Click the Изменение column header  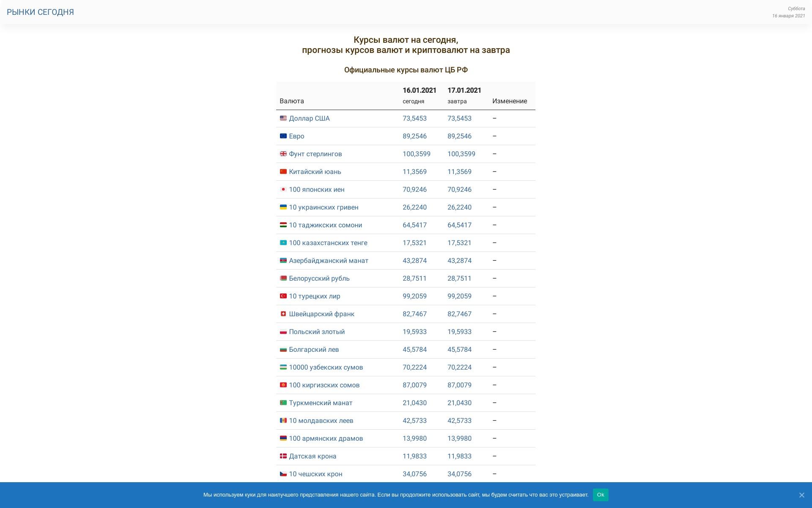[510, 101]
